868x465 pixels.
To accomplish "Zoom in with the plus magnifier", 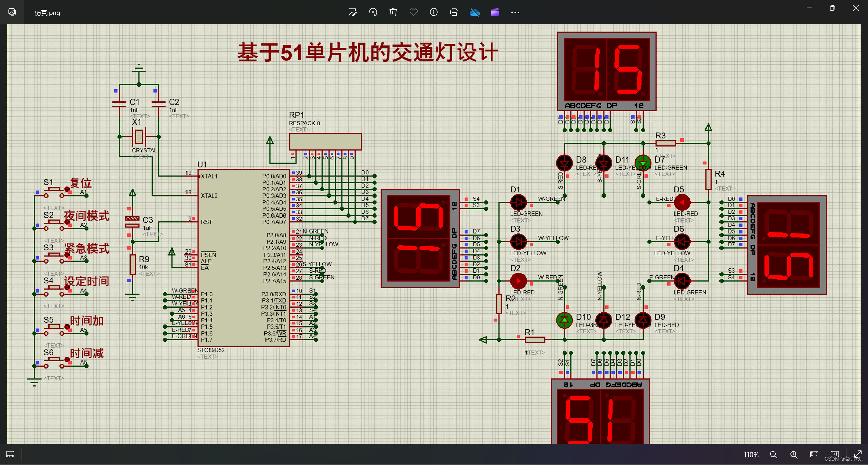I will (x=794, y=454).
